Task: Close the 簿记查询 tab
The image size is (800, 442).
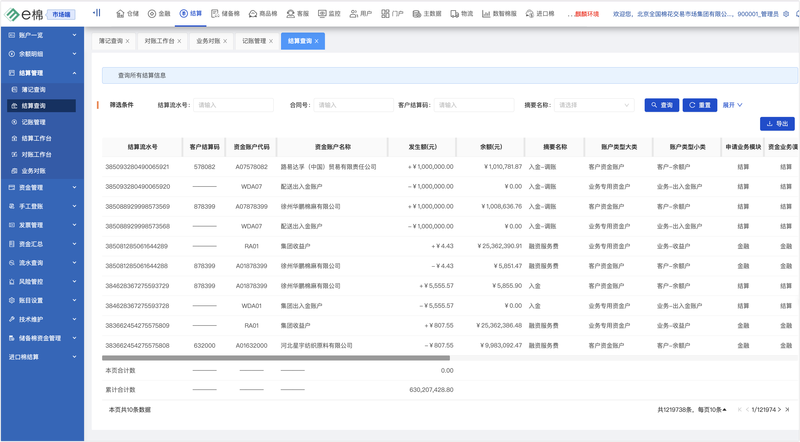Action: [x=128, y=41]
